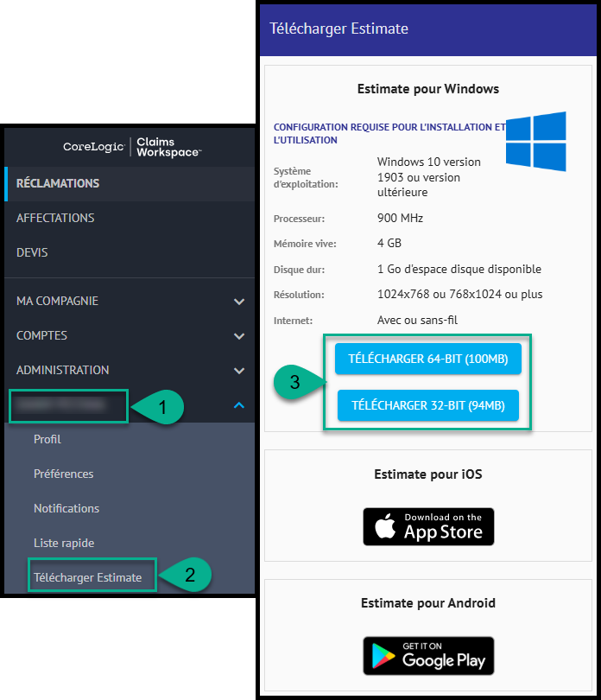Expand the COMPTES section chevron

click(x=239, y=336)
